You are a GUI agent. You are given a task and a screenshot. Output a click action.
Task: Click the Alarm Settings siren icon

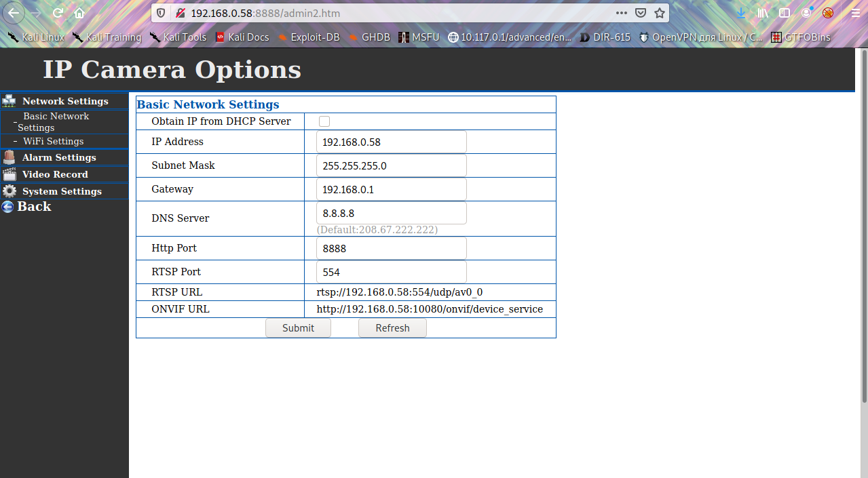coord(9,157)
